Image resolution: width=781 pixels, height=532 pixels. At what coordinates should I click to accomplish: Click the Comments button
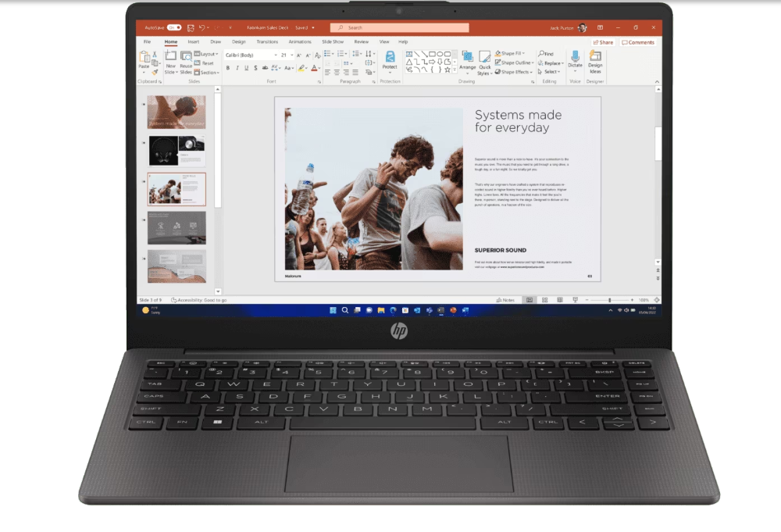tap(638, 42)
